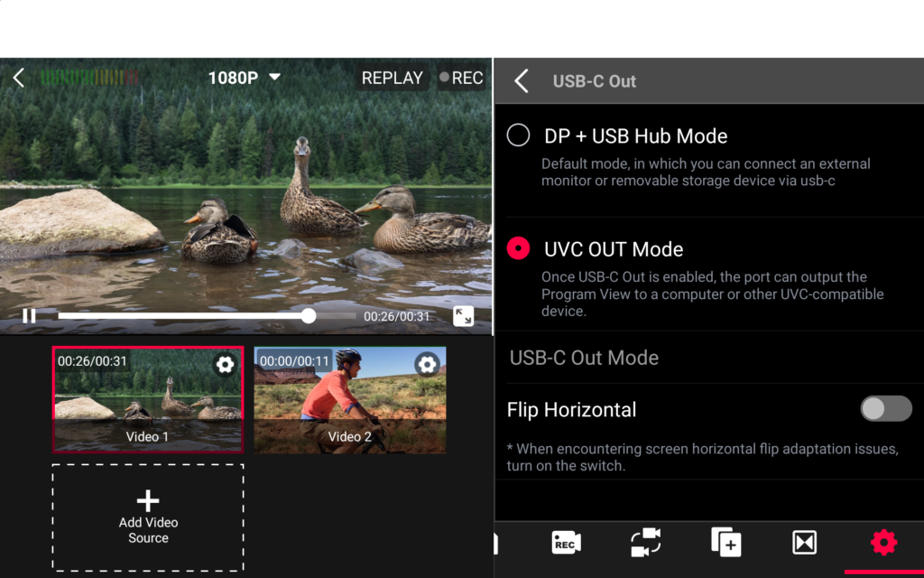This screenshot has width=924, height=578.
Task: Expand the preview to fullscreen
Action: tap(463, 316)
